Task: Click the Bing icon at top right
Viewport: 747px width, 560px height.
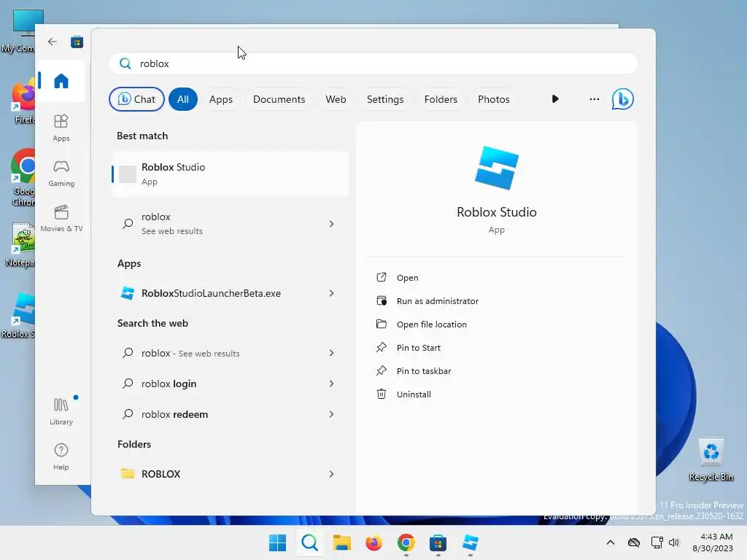Action: click(x=622, y=99)
